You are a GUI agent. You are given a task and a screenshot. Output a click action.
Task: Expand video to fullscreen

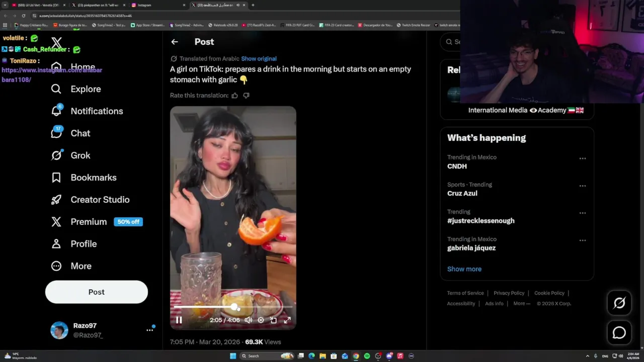[x=287, y=320]
